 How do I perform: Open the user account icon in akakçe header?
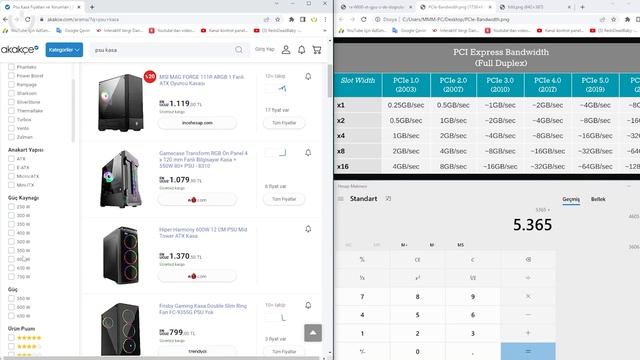pyautogui.click(x=286, y=50)
